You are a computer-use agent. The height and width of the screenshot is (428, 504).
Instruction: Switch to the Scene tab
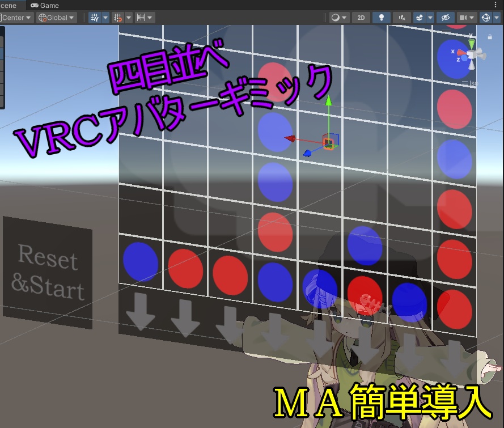coord(11,5)
